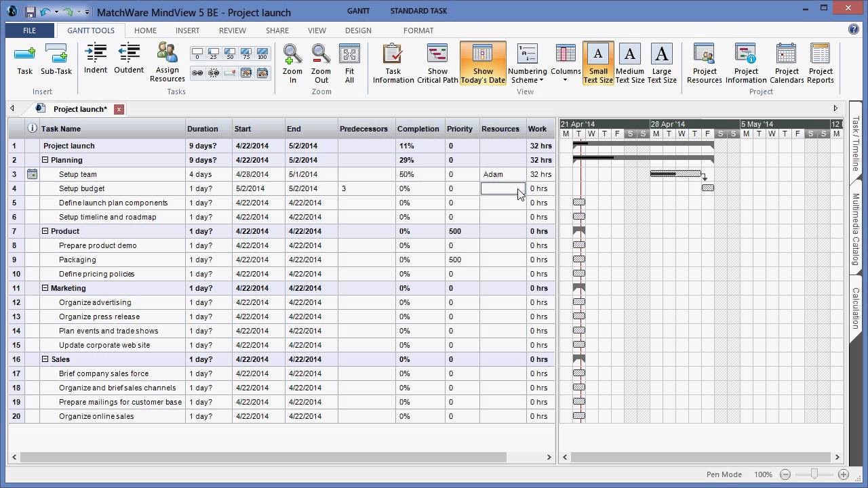This screenshot has height=488, width=868.
Task: Undo the last action
Action: 45,12
